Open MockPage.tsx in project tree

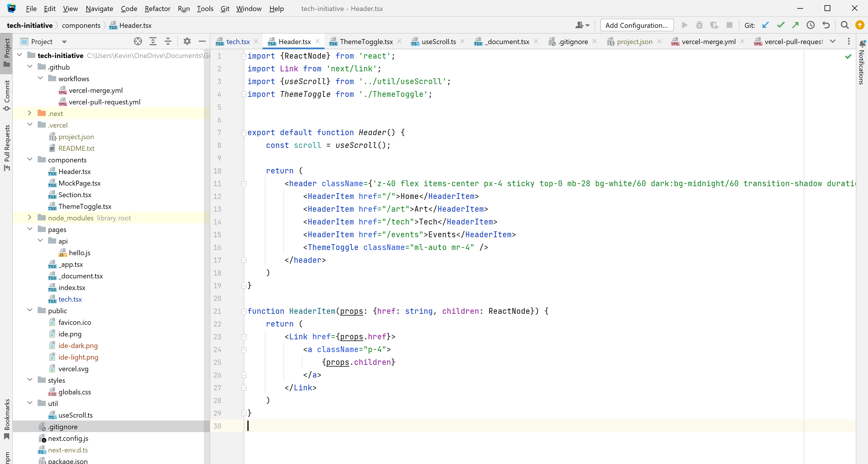(79, 183)
